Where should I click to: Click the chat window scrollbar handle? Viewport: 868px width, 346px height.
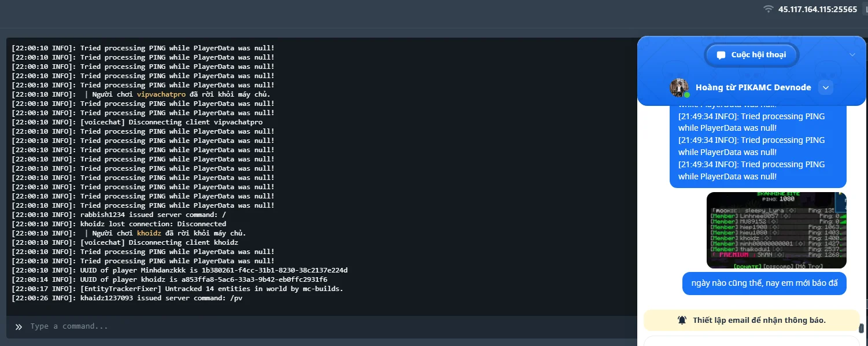[861, 328]
